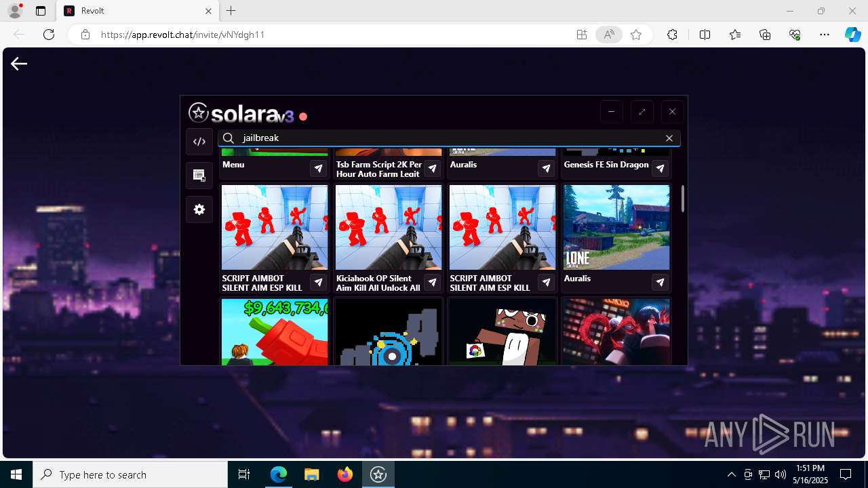
Task: Open volume control in system tray
Action: [781, 474]
